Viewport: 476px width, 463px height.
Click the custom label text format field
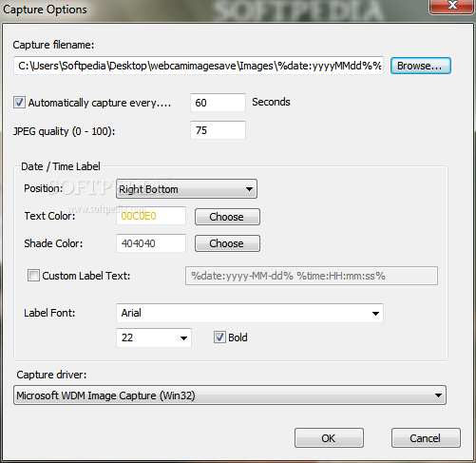tap(312, 276)
